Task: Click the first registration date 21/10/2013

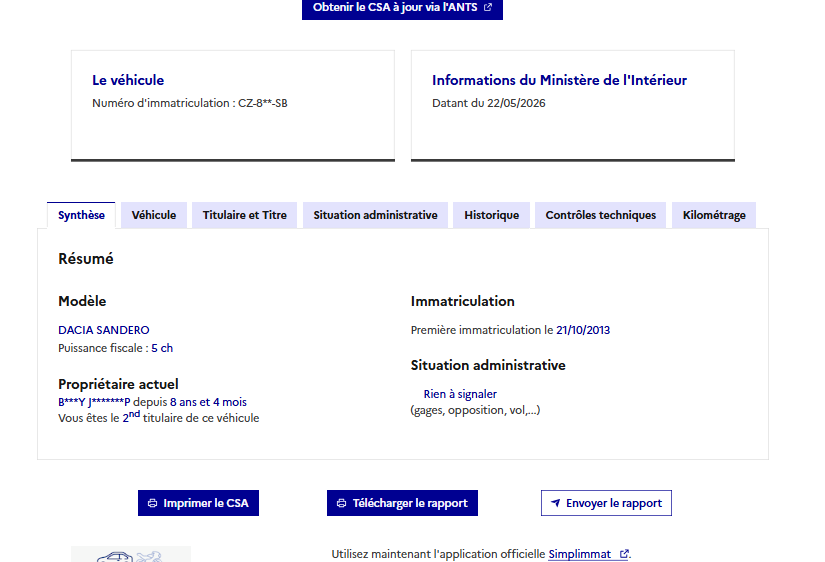Action: click(x=583, y=330)
